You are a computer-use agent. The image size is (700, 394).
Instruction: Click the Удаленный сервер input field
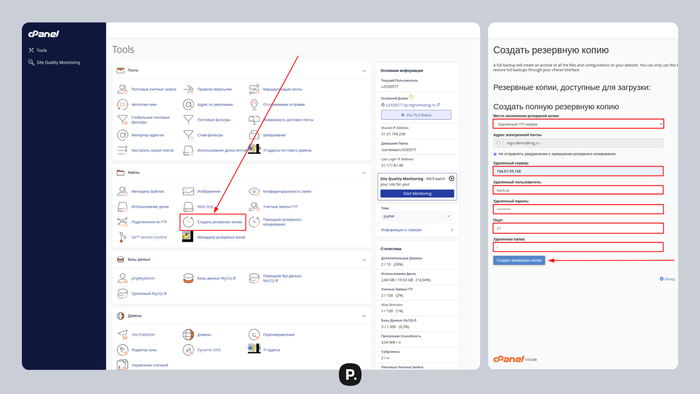point(578,171)
